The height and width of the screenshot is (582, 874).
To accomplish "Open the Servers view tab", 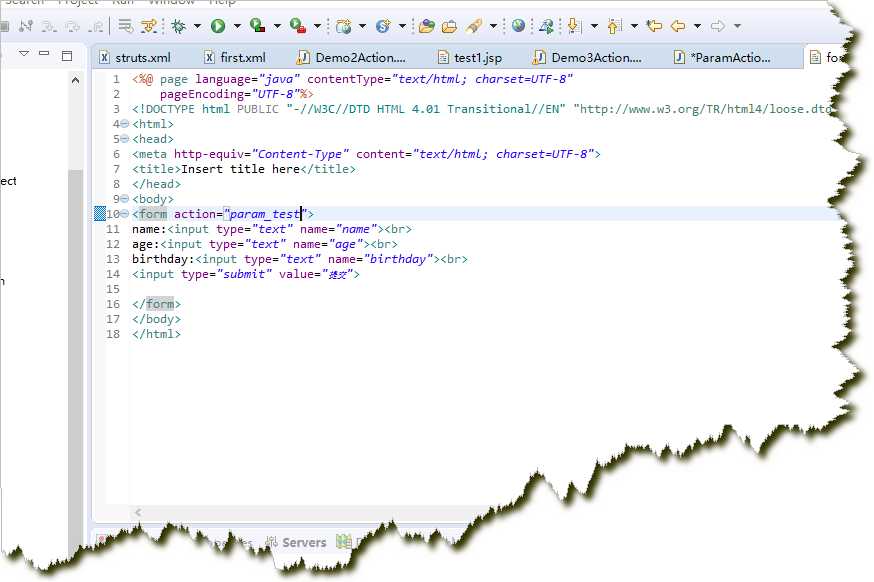I will (296, 542).
